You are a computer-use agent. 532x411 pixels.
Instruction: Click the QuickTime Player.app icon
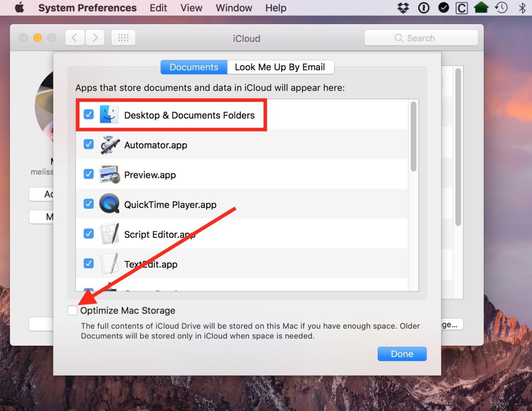[109, 204]
